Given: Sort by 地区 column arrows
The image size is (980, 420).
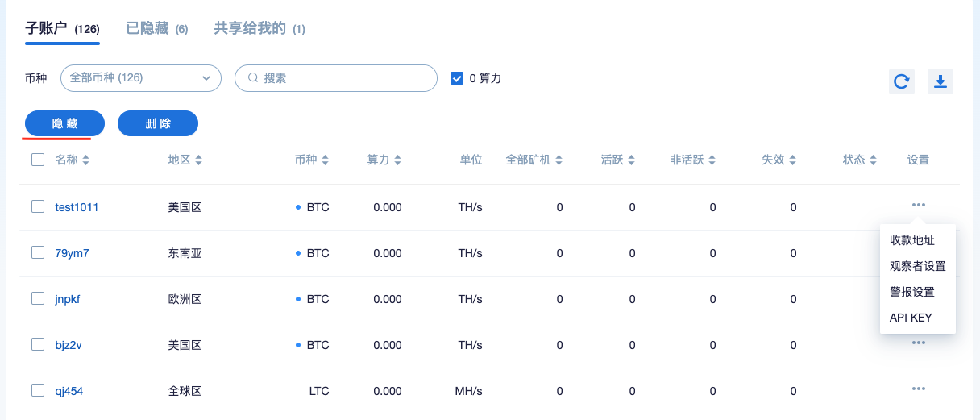Looking at the screenshot, I should [198, 160].
